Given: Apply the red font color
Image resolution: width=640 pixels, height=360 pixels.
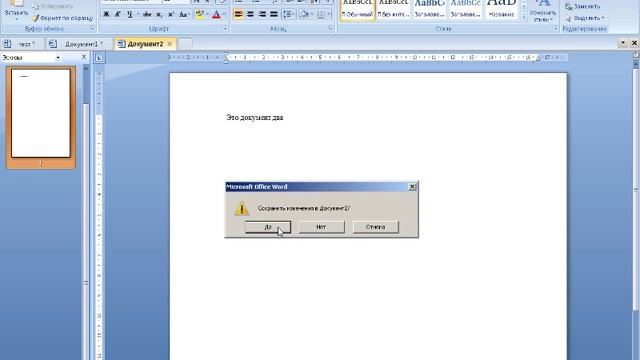Looking at the screenshot, I should (x=216, y=14).
